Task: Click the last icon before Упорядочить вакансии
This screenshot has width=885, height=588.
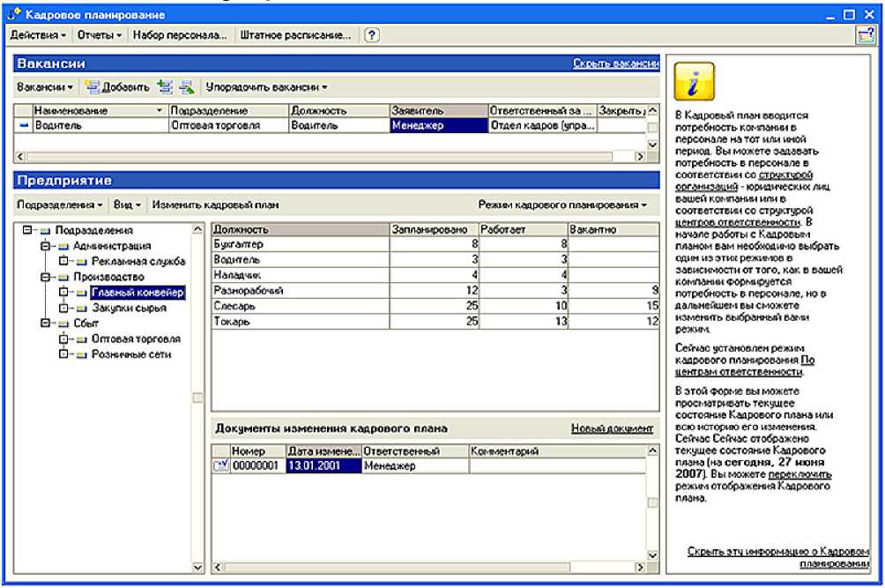Action: (x=186, y=87)
